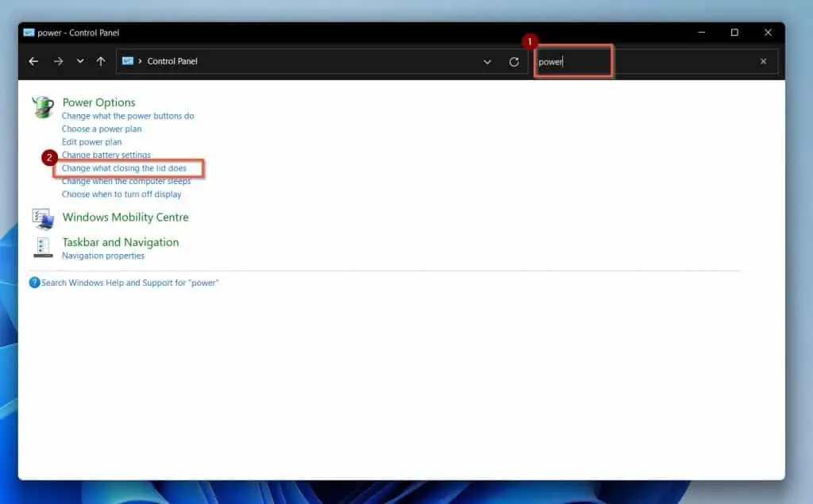
Task: Click the Power Options battery icon
Action: point(44,106)
